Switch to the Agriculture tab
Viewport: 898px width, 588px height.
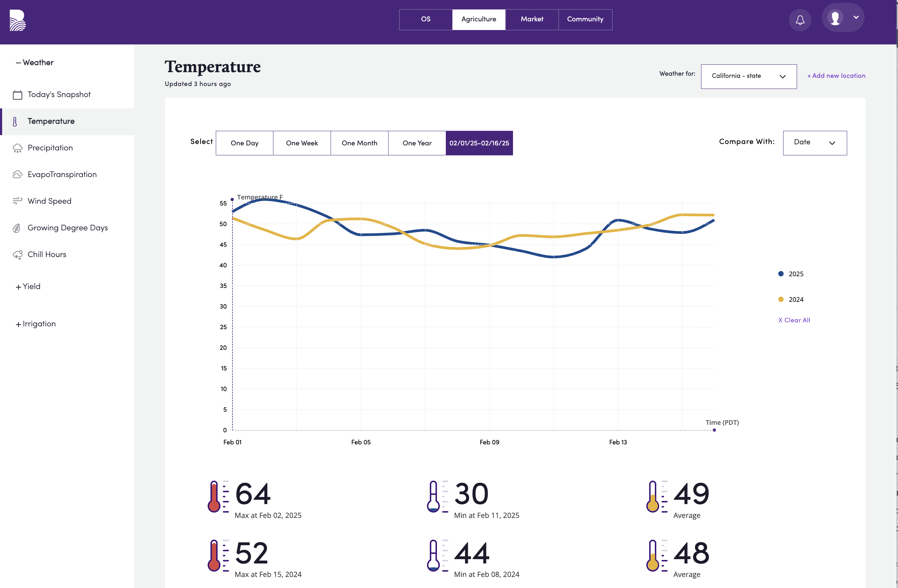(x=478, y=19)
